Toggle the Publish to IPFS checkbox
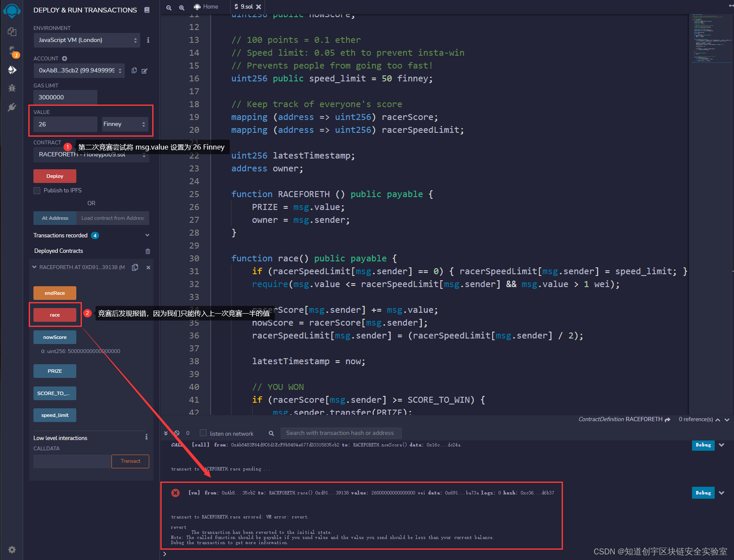The width and height of the screenshot is (734, 560). pos(37,191)
